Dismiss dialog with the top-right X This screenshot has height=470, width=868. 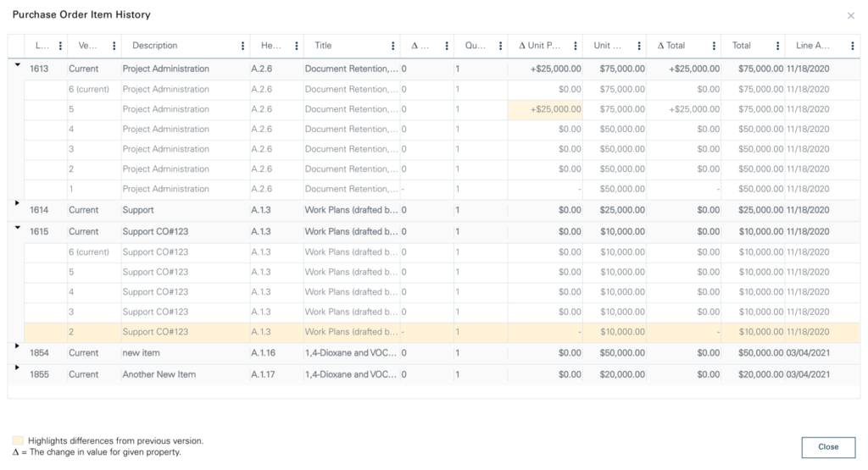851,15
